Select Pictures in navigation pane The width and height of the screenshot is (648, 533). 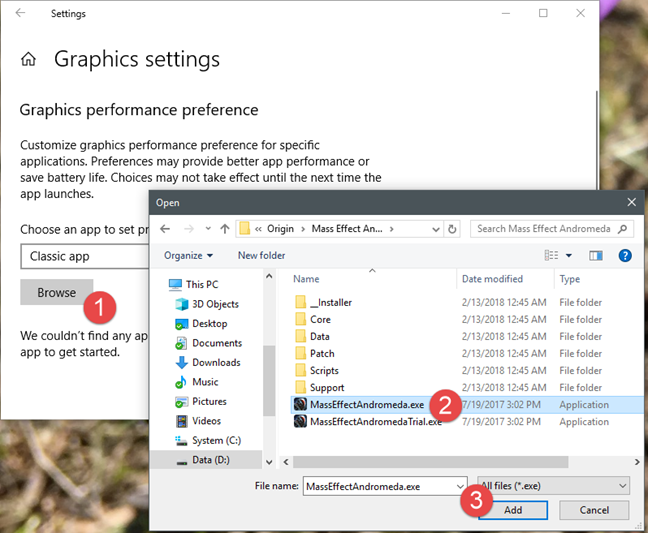point(201,401)
